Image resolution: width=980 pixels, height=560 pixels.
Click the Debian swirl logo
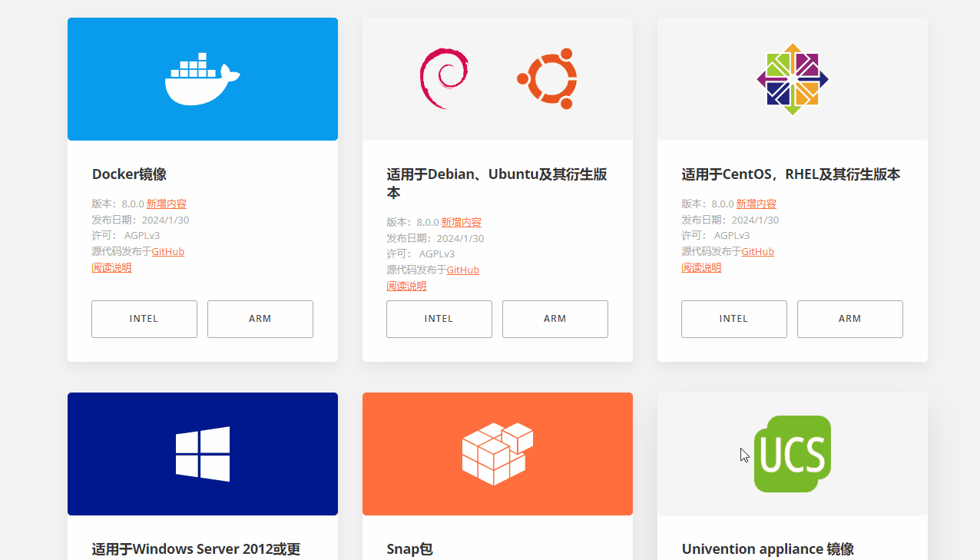pos(444,78)
